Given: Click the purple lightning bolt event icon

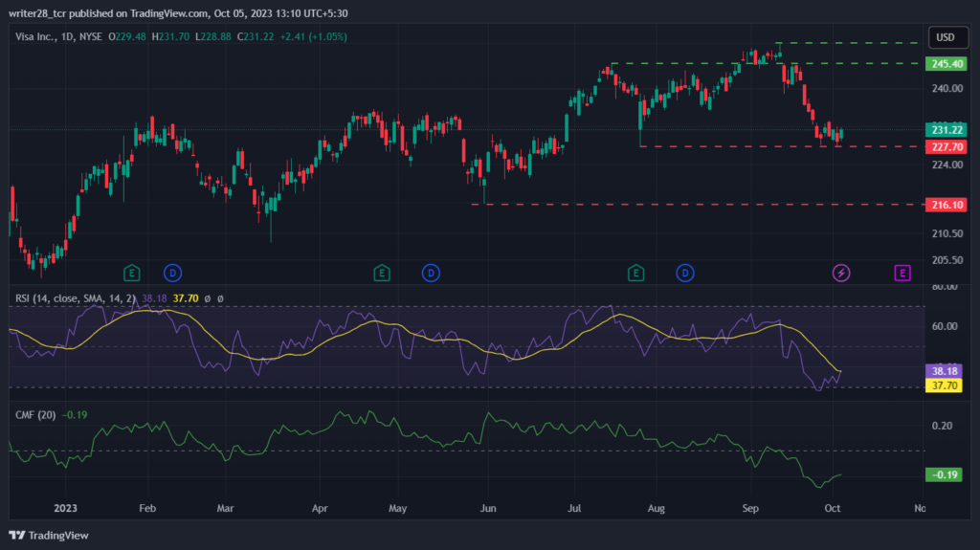Looking at the screenshot, I should (841, 274).
